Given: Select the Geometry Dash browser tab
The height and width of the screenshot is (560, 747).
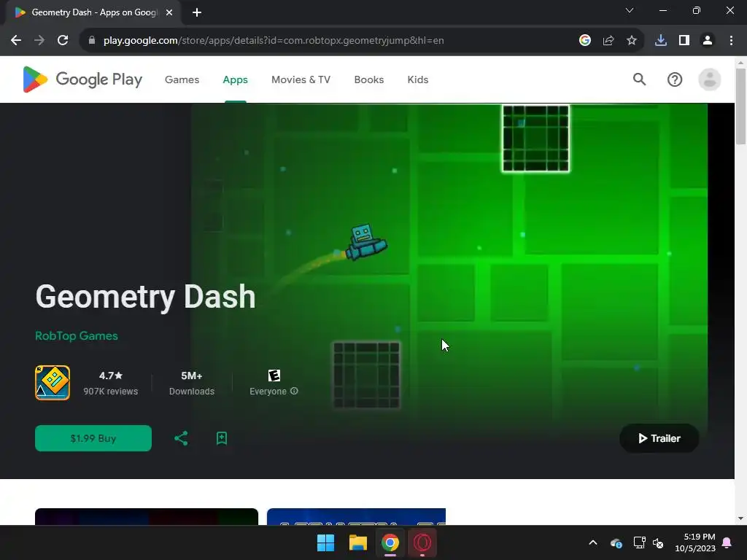Looking at the screenshot, I should [93, 12].
